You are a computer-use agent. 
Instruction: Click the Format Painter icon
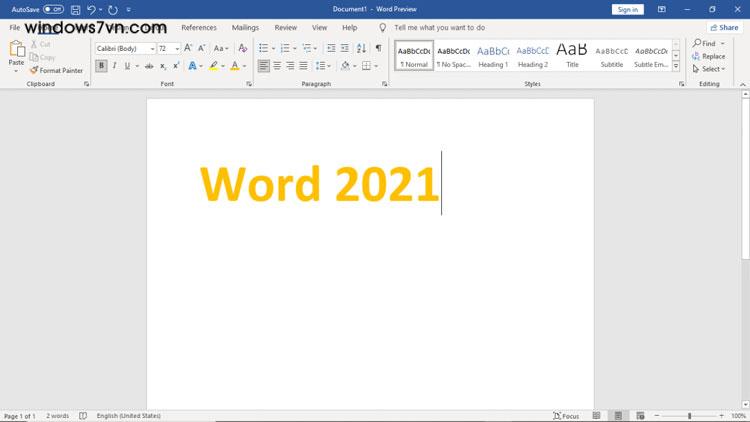point(34,71)
